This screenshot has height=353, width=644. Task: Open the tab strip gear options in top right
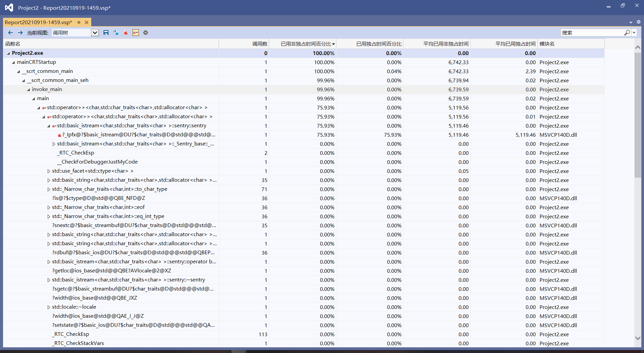tap(639, 22)
